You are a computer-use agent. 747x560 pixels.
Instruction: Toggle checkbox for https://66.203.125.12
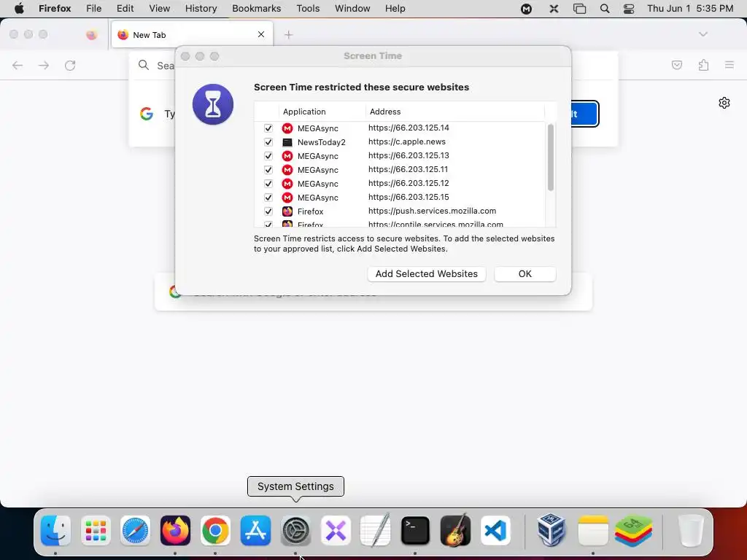click(268, 183)
